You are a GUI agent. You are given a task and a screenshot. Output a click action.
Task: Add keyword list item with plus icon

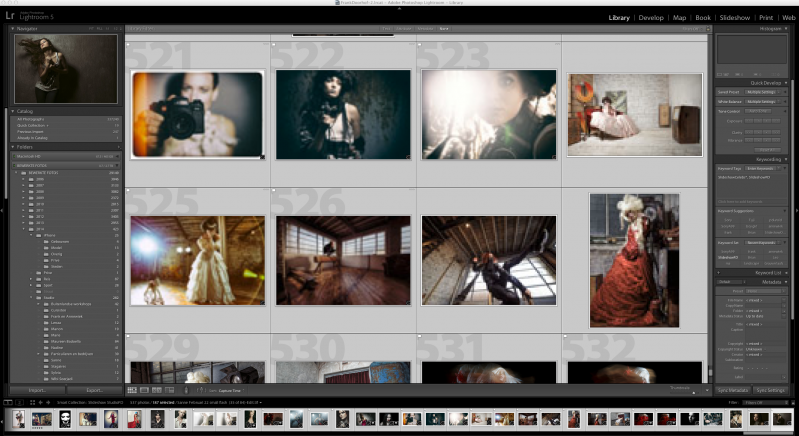point(718,273)
